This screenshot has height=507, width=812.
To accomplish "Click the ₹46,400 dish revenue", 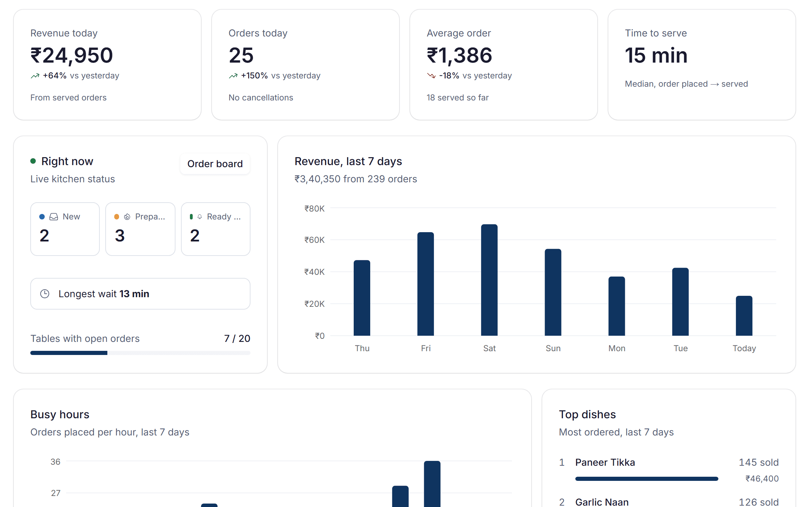I will (762, 478).
